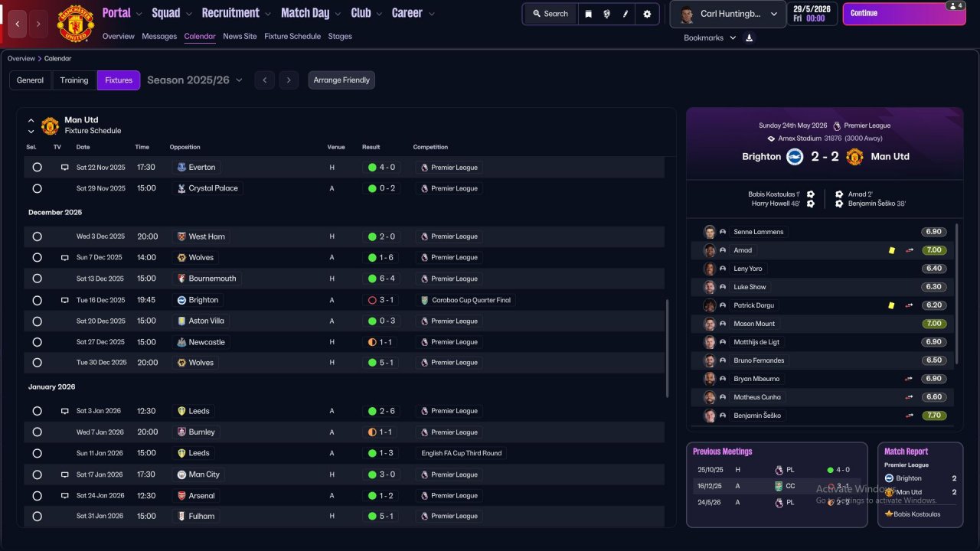Click the West Ham club badge
This screenshot has height=551, width=980.
point(181,236)
